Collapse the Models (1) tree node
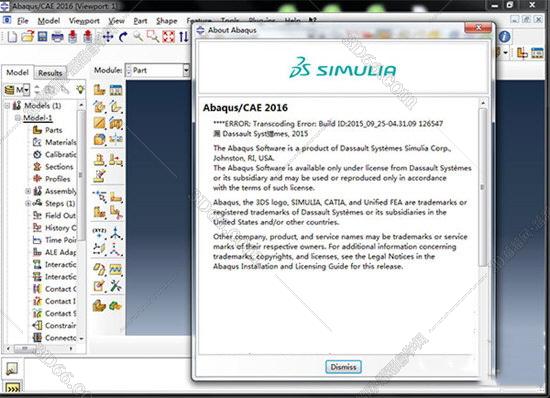 tap(7, 105)
